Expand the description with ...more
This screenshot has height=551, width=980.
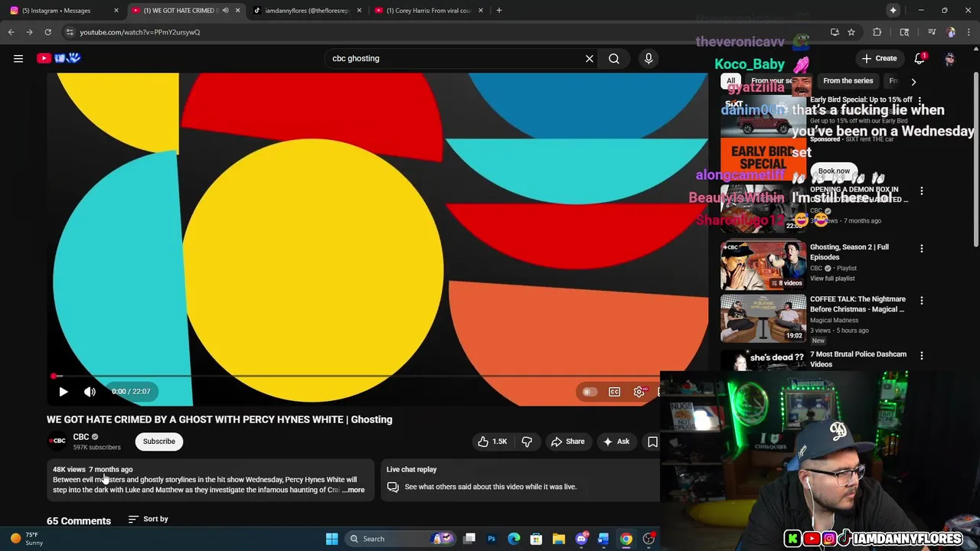pos(354,490)
